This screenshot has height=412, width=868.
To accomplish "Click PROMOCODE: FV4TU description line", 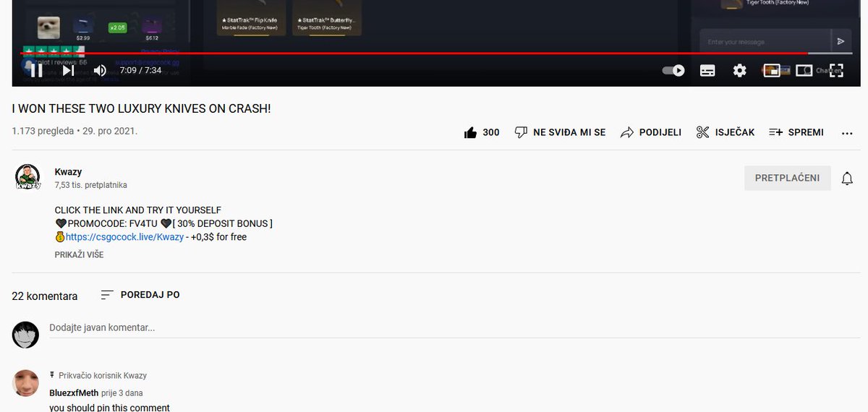I will click(163, 223).
